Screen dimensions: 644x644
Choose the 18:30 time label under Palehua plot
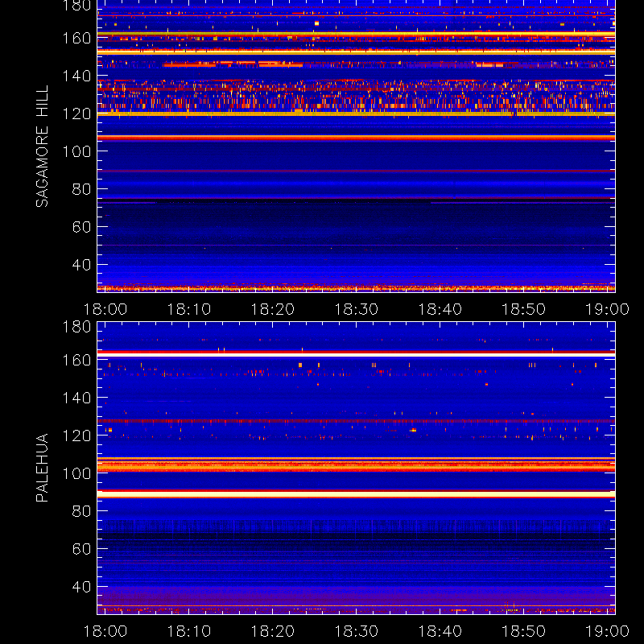[x=356, y=631]
